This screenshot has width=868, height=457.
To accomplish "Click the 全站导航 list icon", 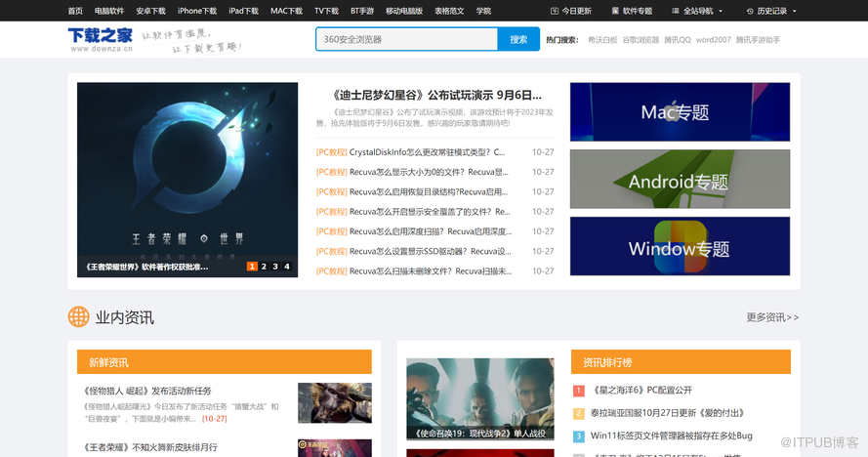I will pyautogui.click(x=676, y=11).
